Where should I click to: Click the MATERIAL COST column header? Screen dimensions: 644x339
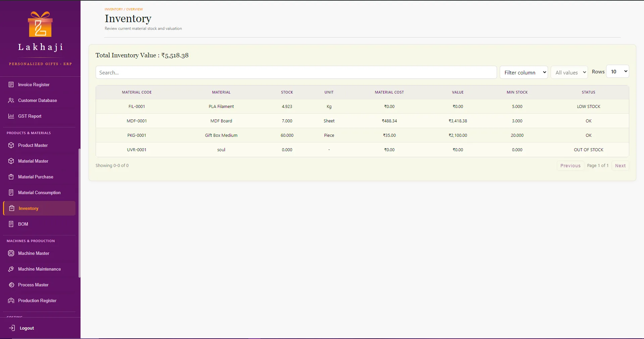(389, 92)
